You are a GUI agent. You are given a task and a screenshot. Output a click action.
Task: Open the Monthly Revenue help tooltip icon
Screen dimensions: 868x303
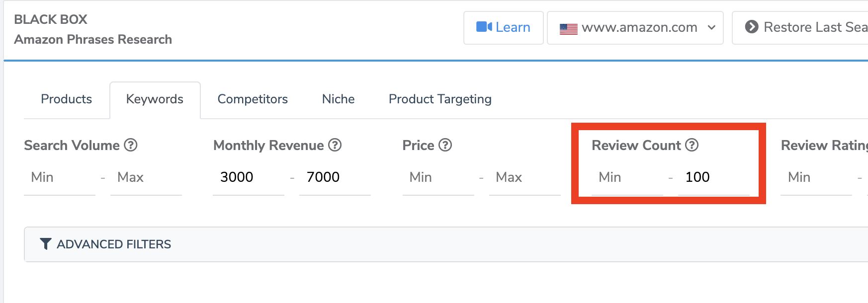(x=335, y=145)
